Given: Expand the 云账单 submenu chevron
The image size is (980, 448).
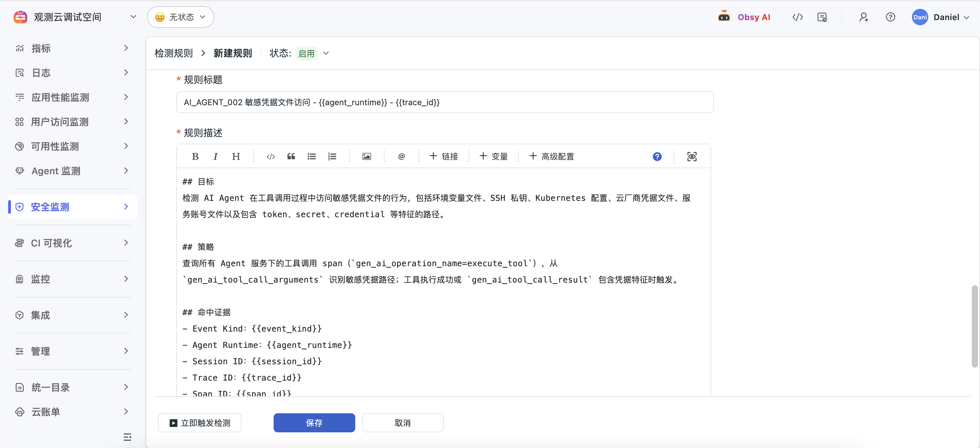Looking at the screenshot, I should pyautogui.click(x=126, y=412).
